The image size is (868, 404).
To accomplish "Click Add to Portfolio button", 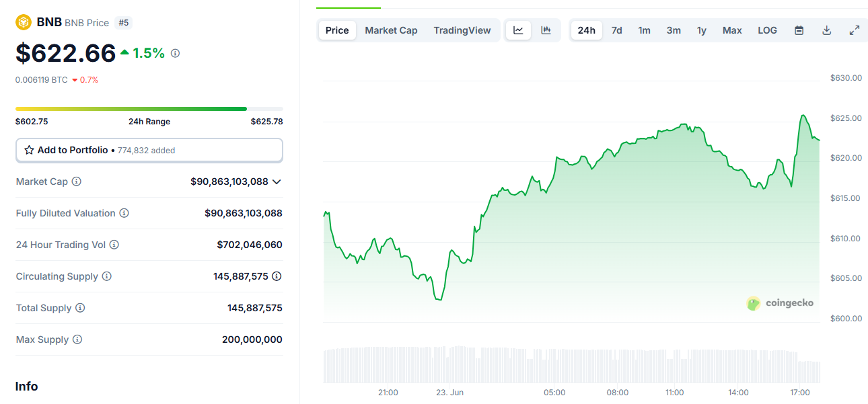I will (149, 151).
